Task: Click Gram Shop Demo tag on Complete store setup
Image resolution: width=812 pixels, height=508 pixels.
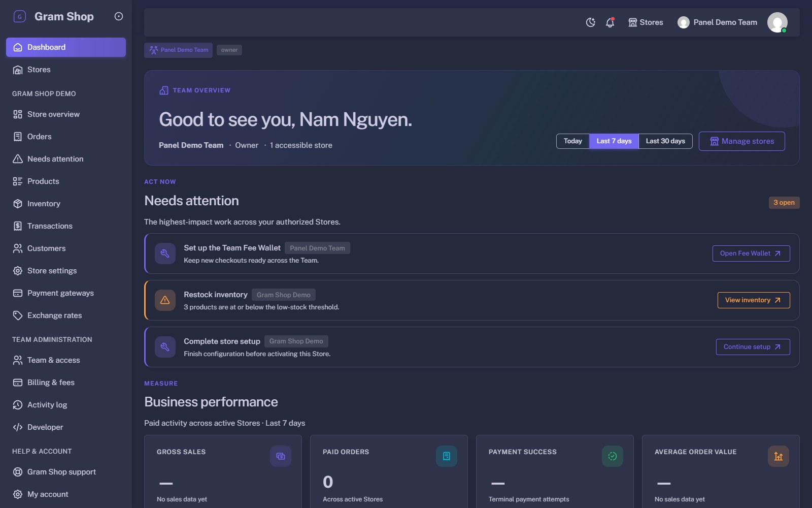Action: 296,341
